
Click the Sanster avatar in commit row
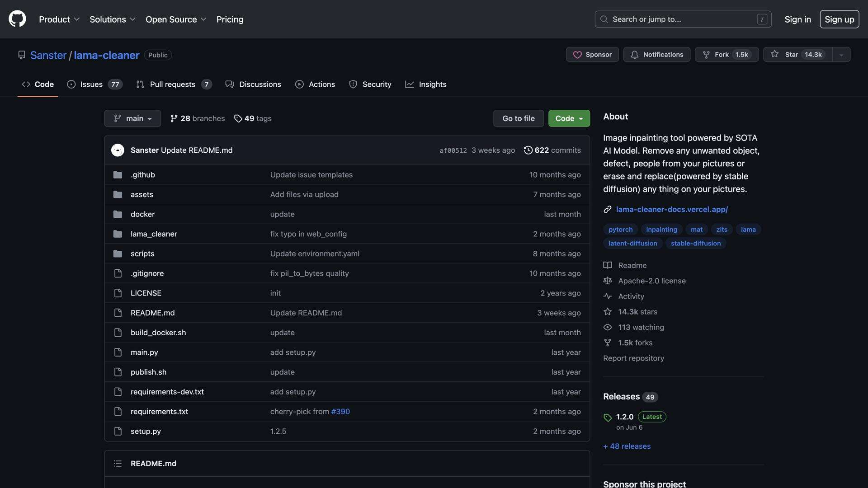pos(118,150)
